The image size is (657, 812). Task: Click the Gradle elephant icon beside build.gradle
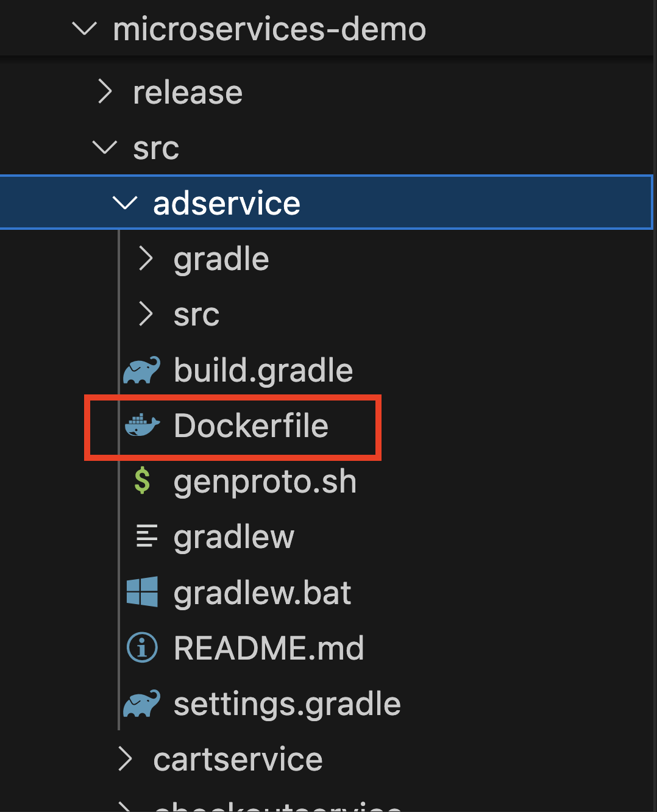click(x=141, y=370)
